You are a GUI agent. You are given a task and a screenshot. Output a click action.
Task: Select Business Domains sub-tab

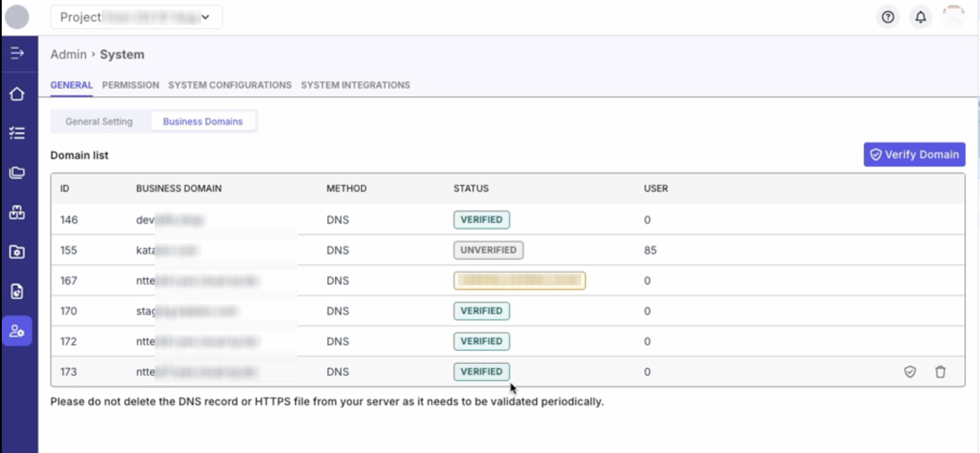coord(203,121)
